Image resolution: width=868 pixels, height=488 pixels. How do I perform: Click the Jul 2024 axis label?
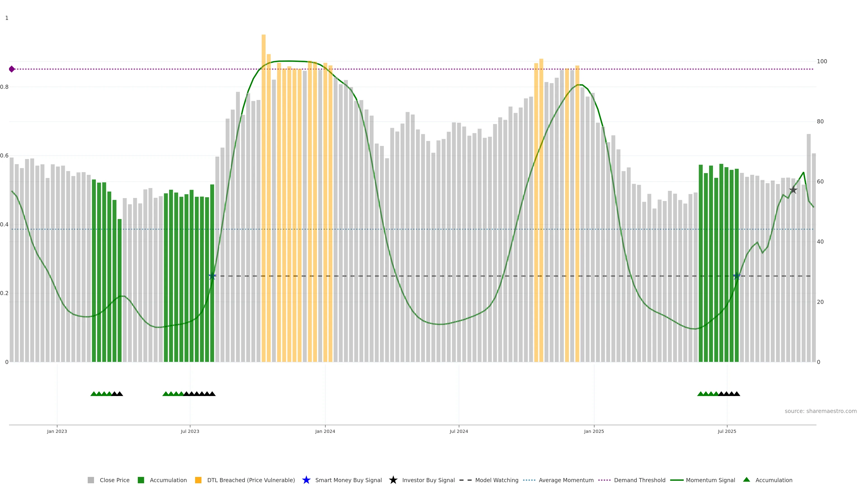pyautogui.click(x=459, y=431)
